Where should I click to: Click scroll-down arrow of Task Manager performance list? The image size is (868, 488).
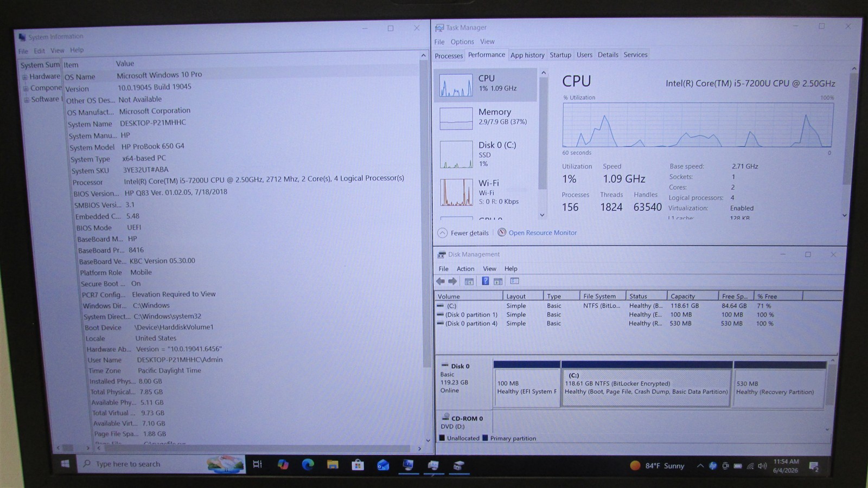(542, 215)
